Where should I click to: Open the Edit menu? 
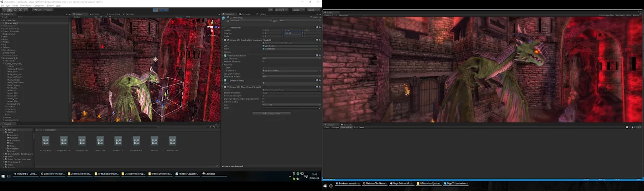[x=8, y=6]
